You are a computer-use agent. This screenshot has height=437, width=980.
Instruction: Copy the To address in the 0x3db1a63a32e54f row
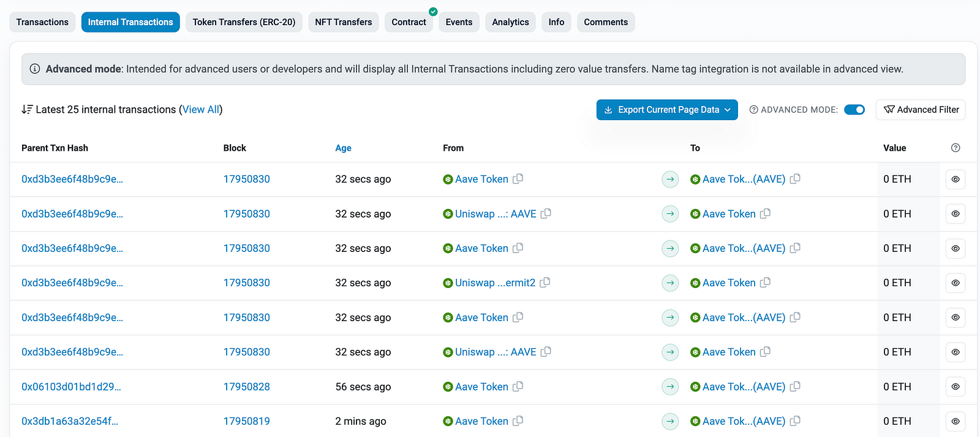tap(795, 420)
